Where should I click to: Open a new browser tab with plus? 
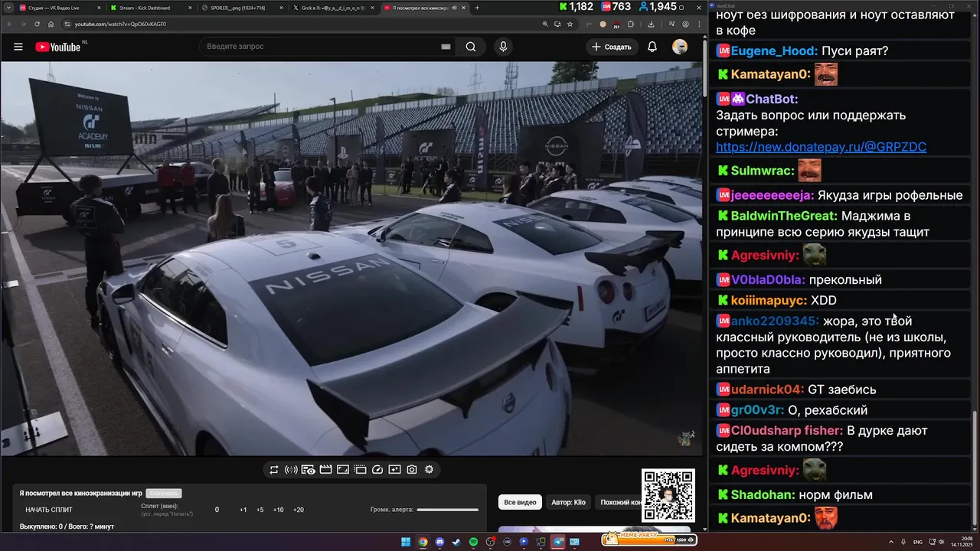[x=477, y=8]
